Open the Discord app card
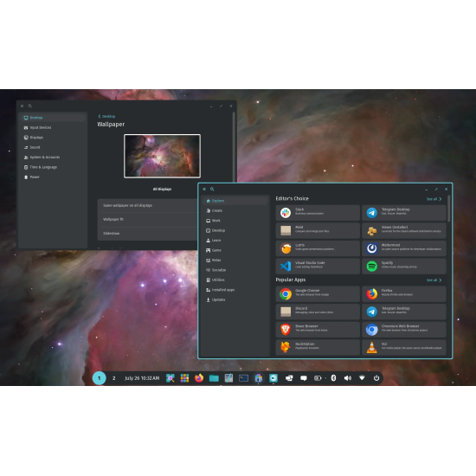Image resolution: width=476 pixels, height=476 pixels. pyautogui.click(x=318, y=312)
